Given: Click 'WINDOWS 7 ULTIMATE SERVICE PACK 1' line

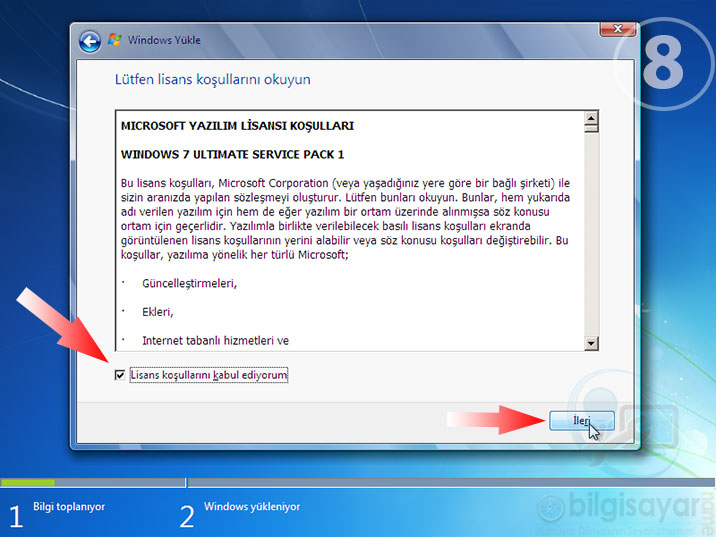Looking at the screenshot, I should [x=232, y=155].
